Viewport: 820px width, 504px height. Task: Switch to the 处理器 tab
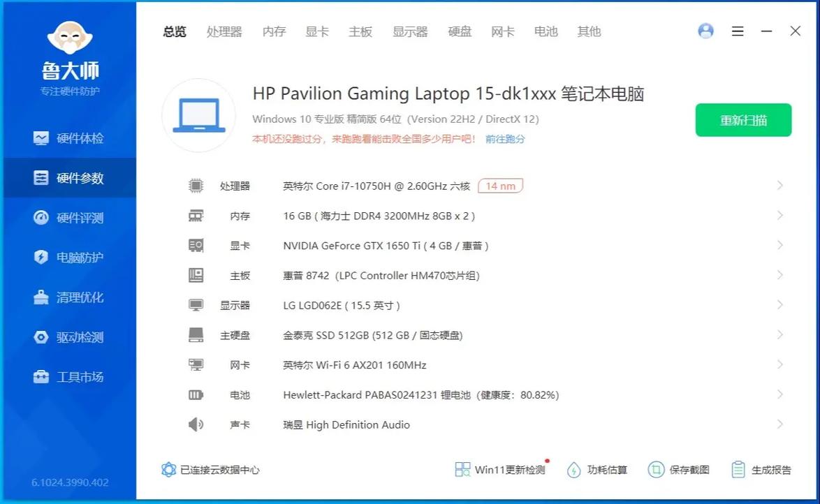(x=224, y=31)
